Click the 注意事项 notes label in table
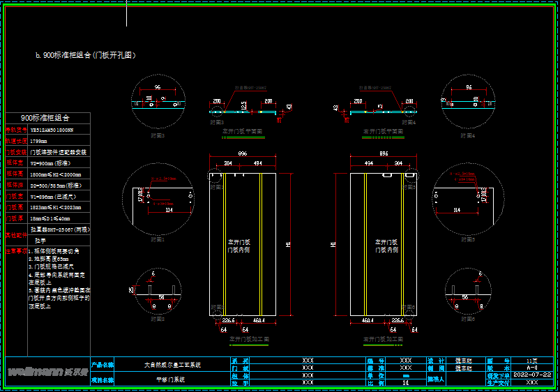Screen dimensions: 560x392 coord(16,250)
